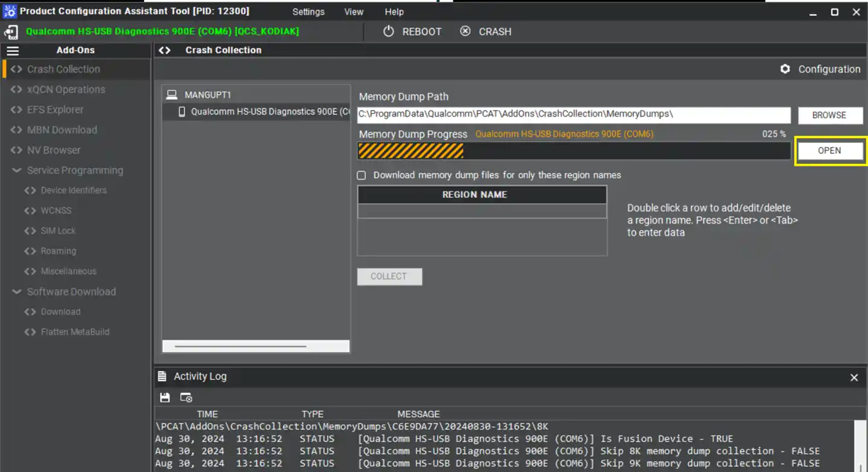Open Download under Software Download
This screenshot has height=472, width=868.
coord(60,312)
